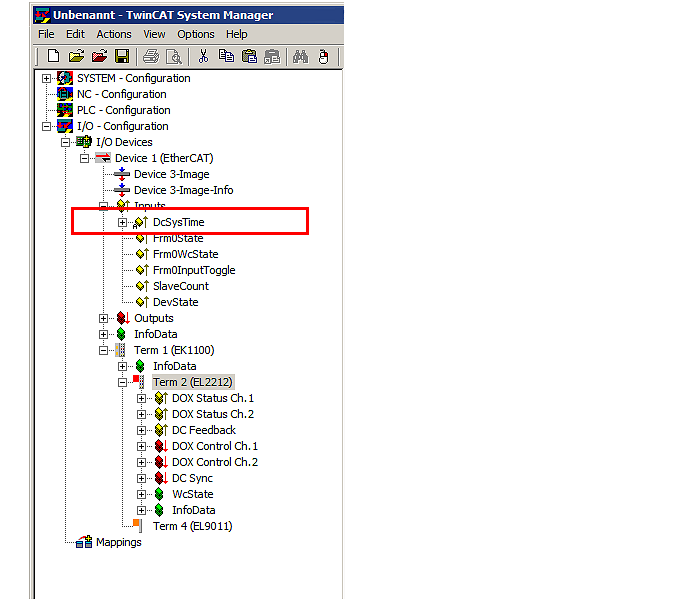Select the Term 4 (EL9011) label
700x600 pixels.
pyautogui.click(x=192, y=526)
